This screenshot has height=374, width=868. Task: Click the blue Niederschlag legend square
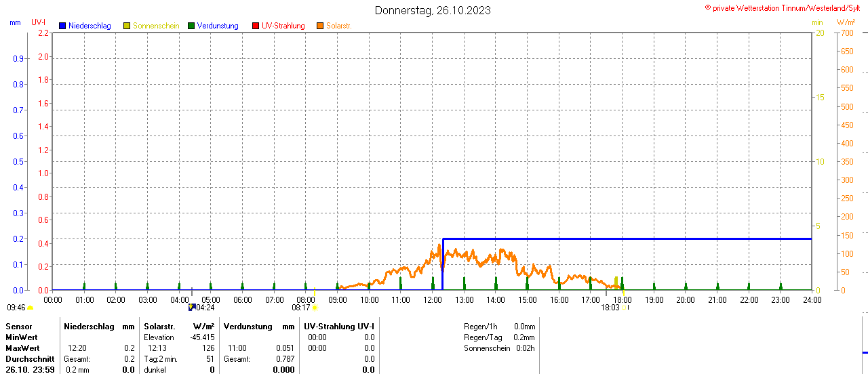tap(62, 26)
